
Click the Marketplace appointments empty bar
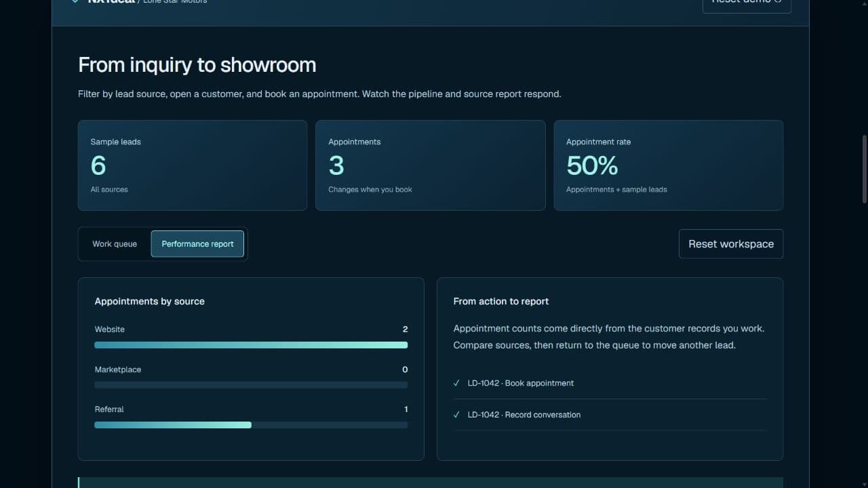(x=251, y=385)
